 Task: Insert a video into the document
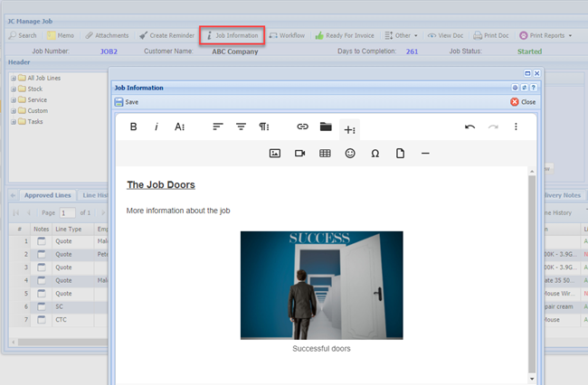(299, 154)
